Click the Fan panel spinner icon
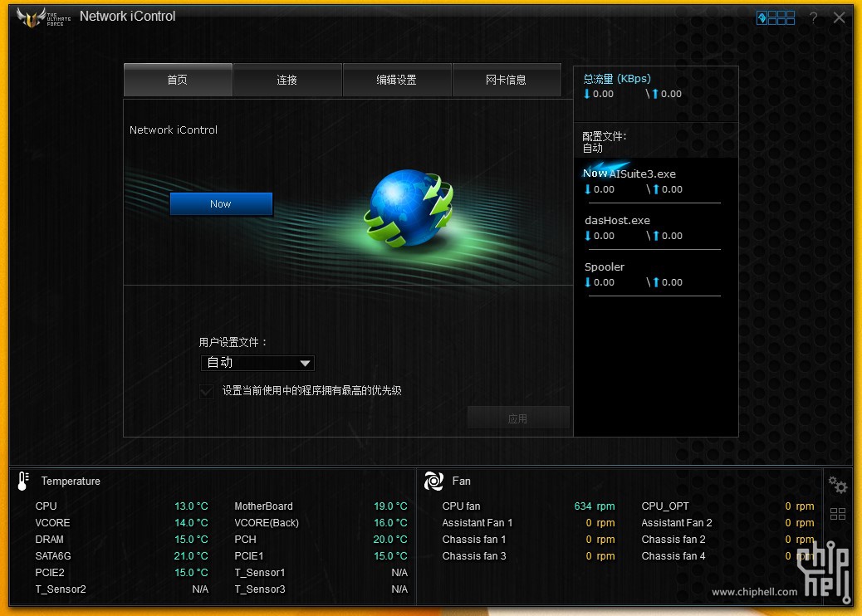862x616 pixels. tap(433, 482)
